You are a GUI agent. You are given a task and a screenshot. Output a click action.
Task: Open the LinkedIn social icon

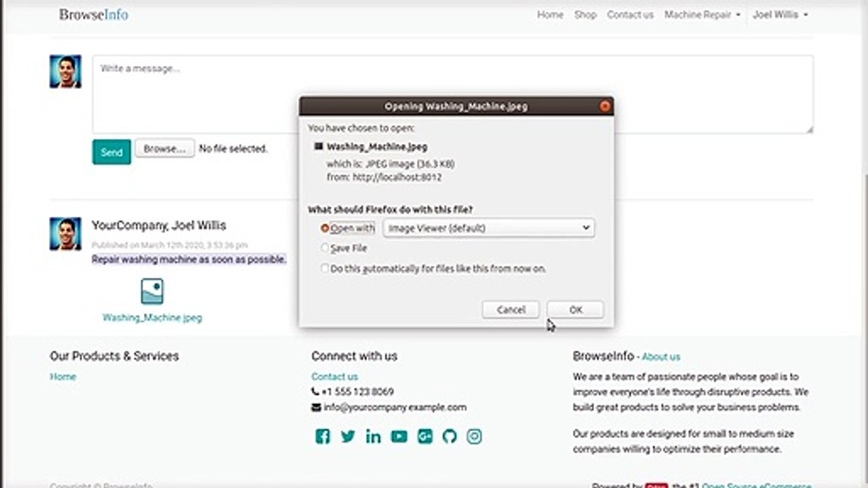pyautogui.click(x=373, y=436)
